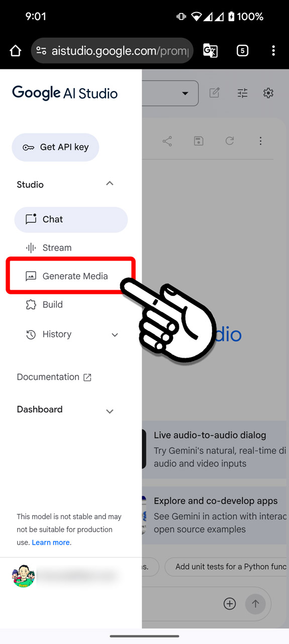Open the Documentation external link

click(54, 377)
